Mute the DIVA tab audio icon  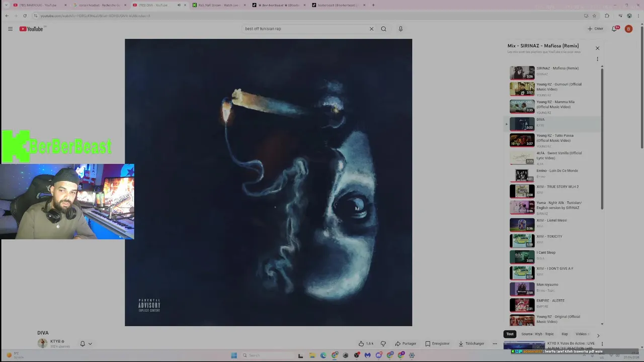coord(179,5)
